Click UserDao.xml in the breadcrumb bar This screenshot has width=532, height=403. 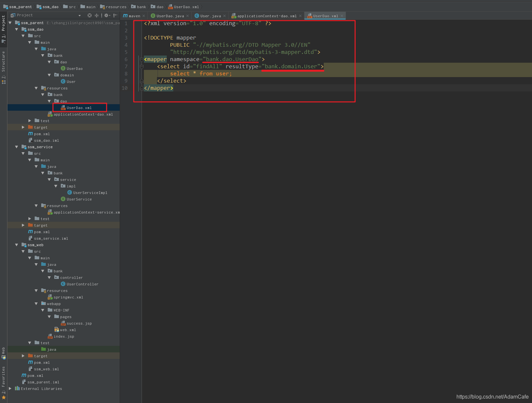tap(184, 7)
